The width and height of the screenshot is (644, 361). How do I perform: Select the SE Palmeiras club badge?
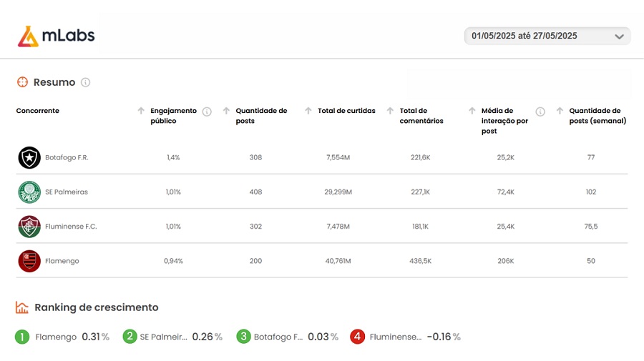pyautogui.click(x=29, y=192)
